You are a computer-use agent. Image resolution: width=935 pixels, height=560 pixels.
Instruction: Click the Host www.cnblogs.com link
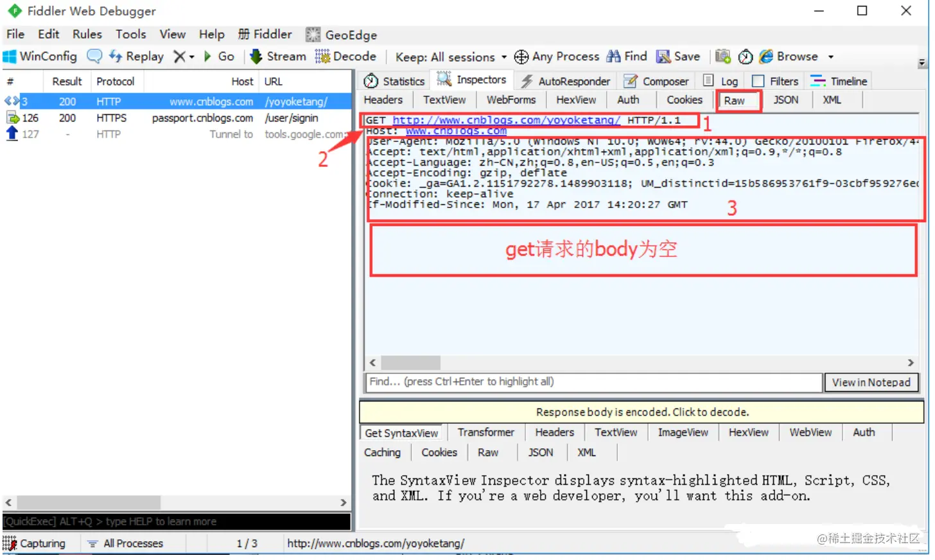(456, 130)
